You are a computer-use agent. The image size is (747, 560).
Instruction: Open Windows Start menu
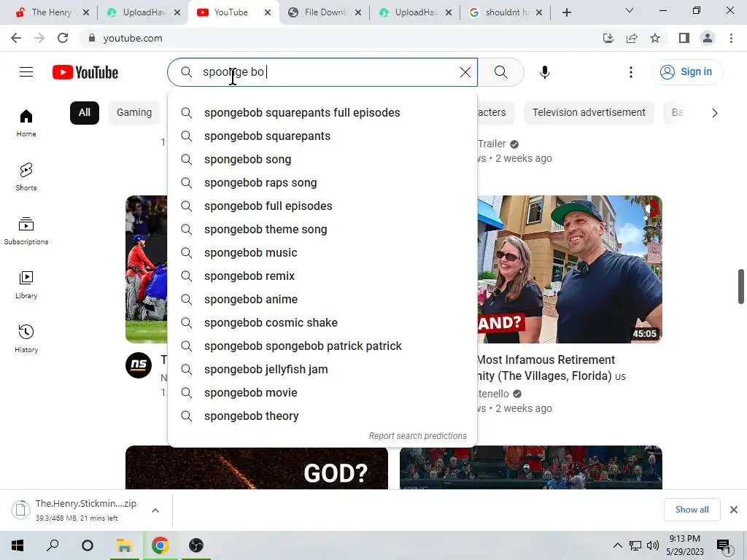(x=18, y=545)
